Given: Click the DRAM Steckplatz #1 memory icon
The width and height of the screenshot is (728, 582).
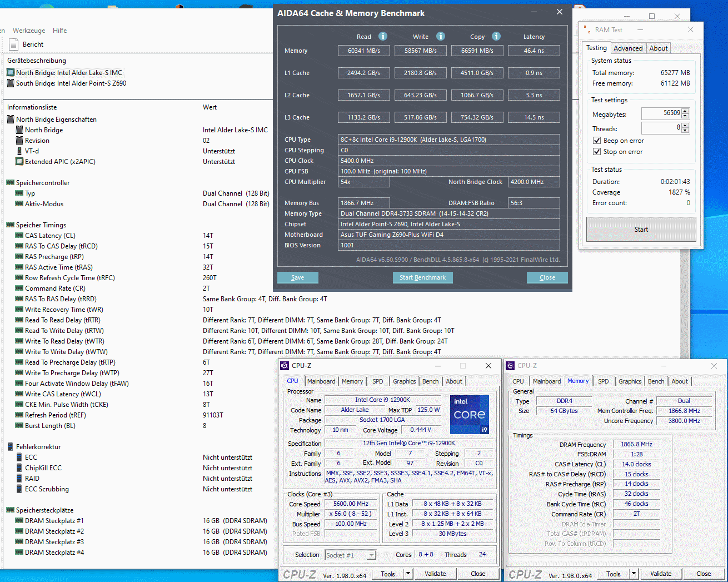Looking at the screenshot, I should (19, 521).
